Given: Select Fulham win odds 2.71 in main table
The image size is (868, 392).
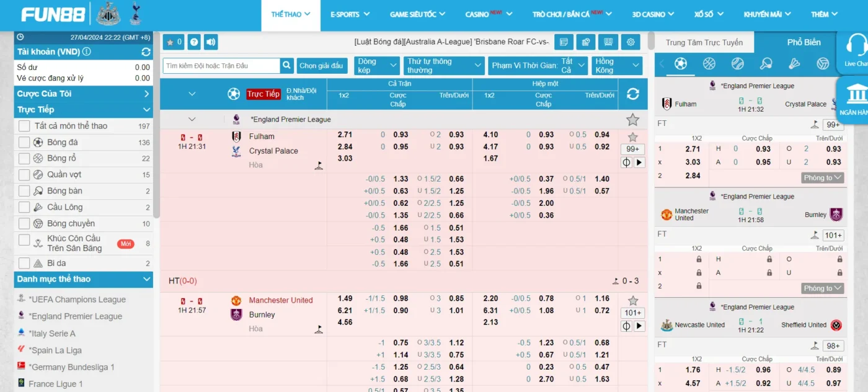Looking at the screenshot, I should point(345,135).
